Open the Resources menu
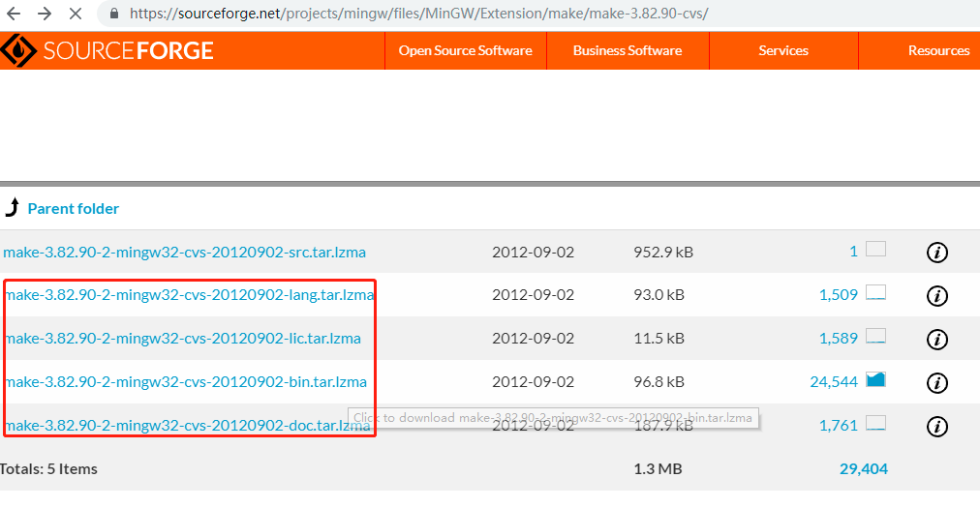This screenshot has height=508, width=980. pyautogui.click(x=938, y=50)
